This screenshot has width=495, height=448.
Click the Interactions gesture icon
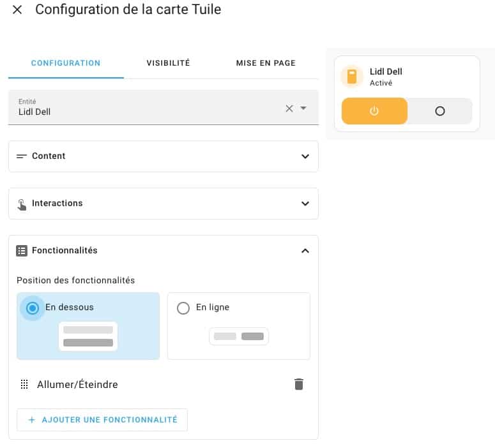click(x=22, y=204)
